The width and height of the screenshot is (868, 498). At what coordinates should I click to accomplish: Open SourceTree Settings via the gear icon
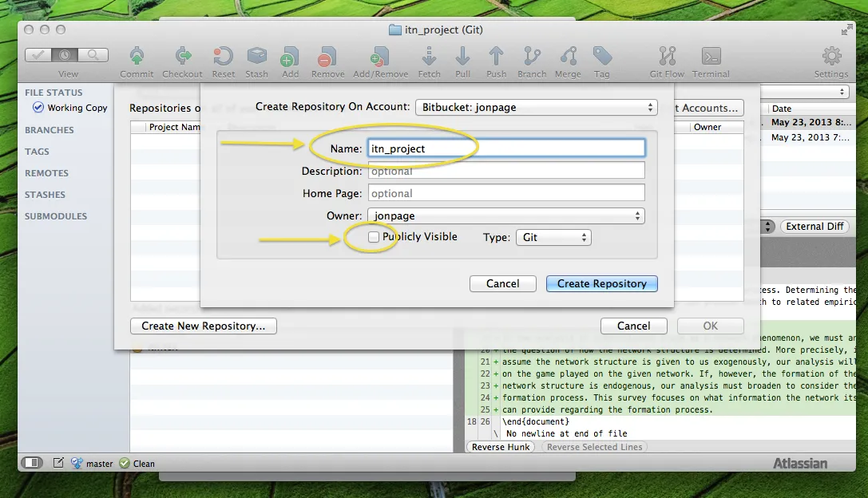point(830,60)
